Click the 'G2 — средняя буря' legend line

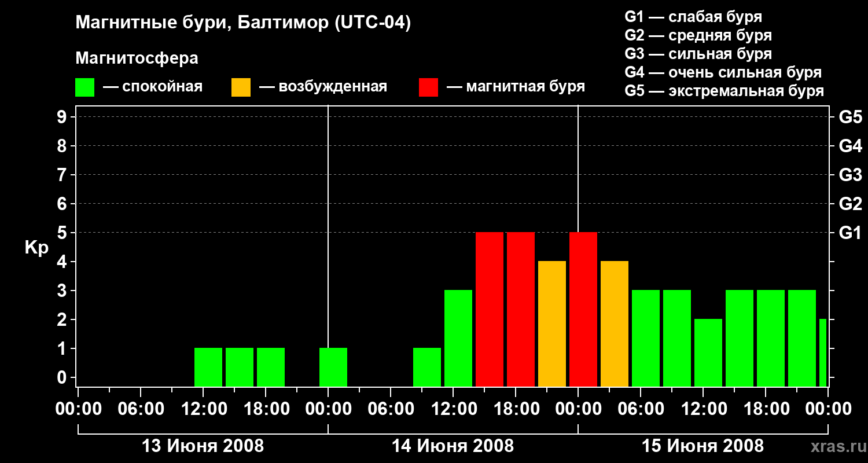(698, 35)
